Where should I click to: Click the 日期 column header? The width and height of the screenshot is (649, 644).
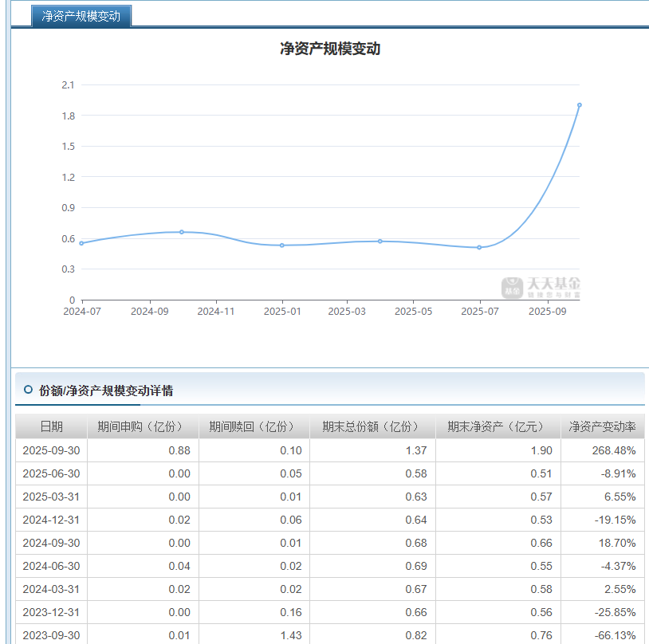point(51,426)
